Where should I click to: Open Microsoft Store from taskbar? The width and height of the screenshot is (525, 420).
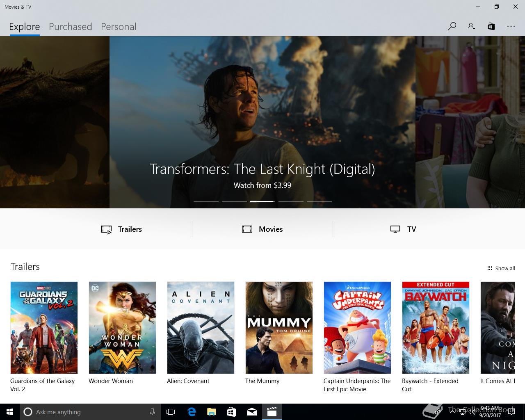tap(232, 412)
